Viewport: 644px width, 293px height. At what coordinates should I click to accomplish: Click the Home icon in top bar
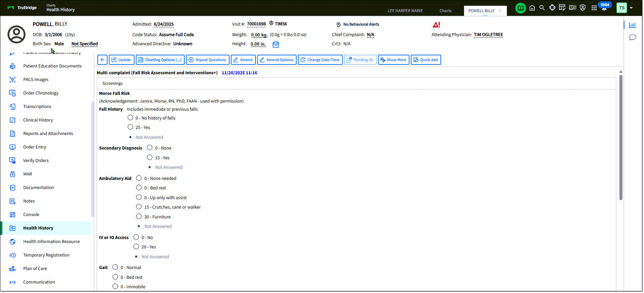pos(532,8)
